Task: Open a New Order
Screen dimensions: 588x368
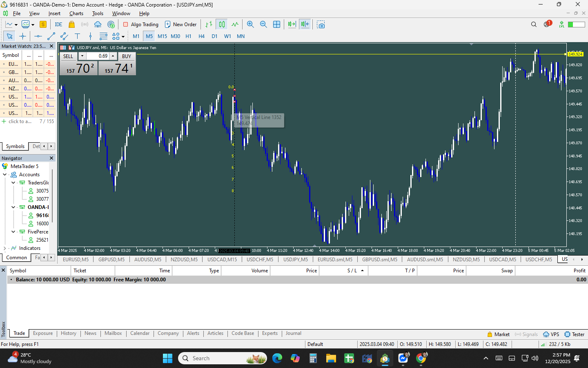Action: click(180, 25)
